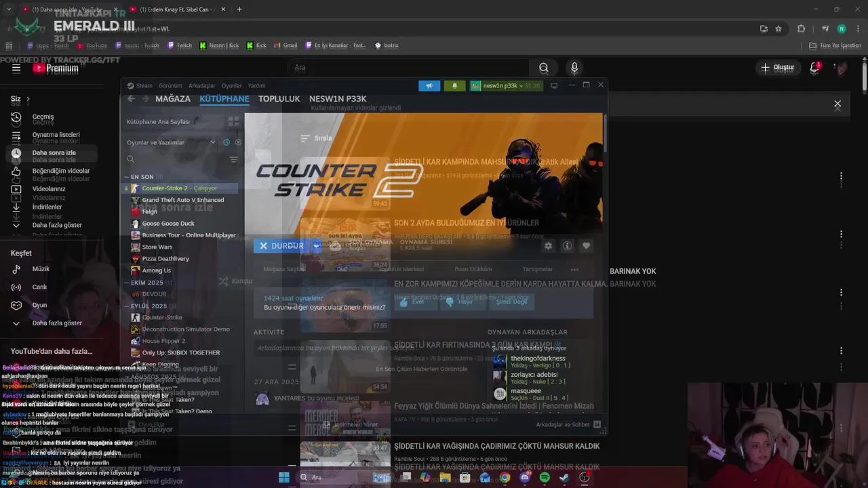Click the YouTube Oluştur button
The image size is (868, 488).
click(777, 68)
